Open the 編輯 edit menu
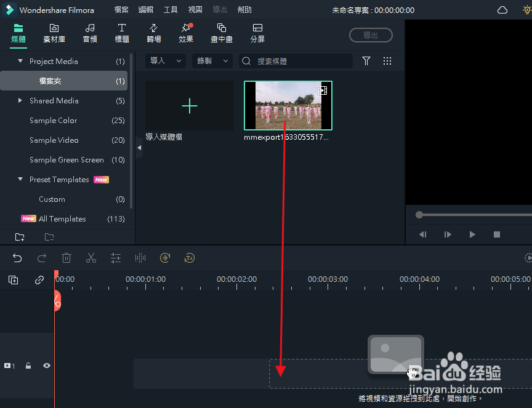 point(146,10)
